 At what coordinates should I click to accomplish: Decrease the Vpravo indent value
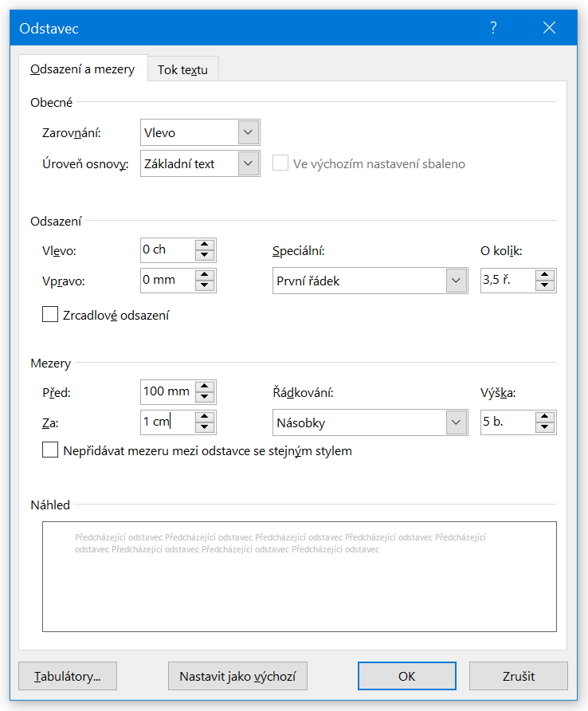tap(206, 285)
